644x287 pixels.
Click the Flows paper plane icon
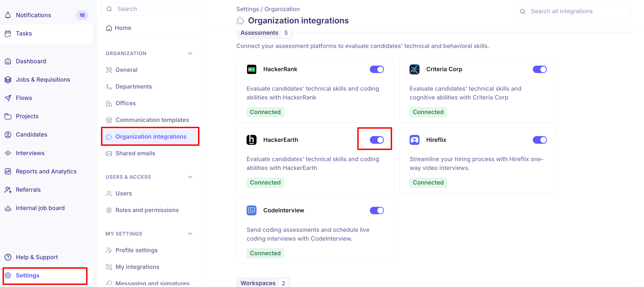[8, 98]
